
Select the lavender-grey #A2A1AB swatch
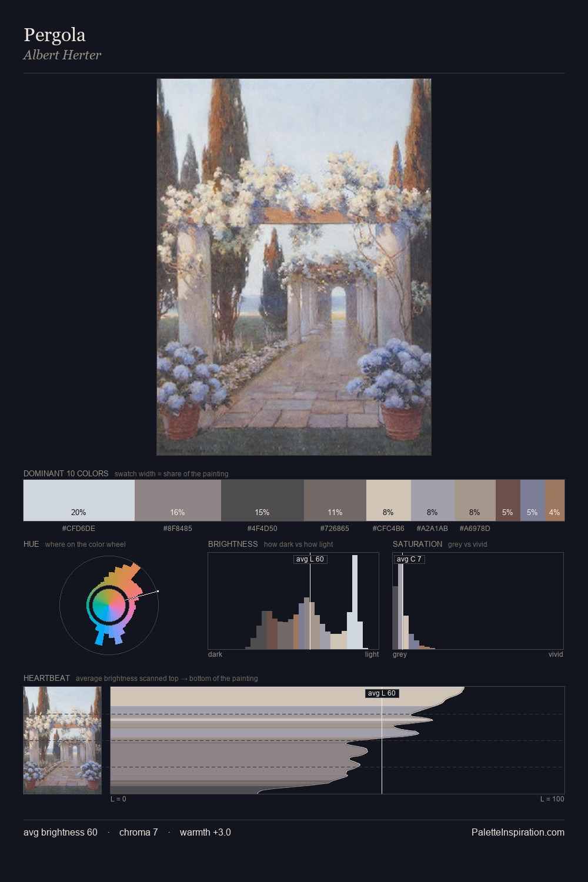(x=433, y=500)
